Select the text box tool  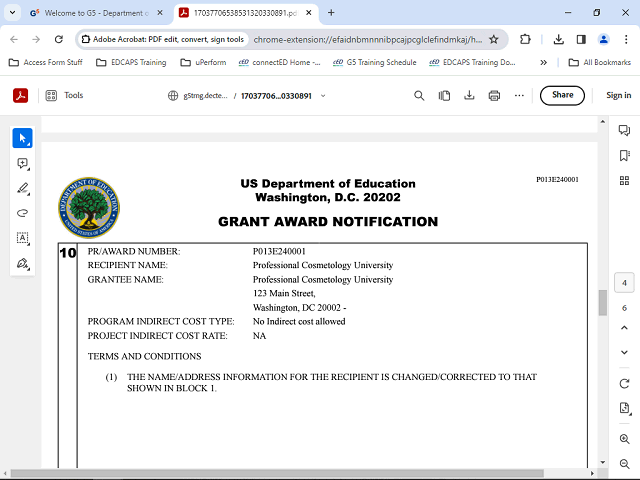pyautogui.click(x=22, y=238)
